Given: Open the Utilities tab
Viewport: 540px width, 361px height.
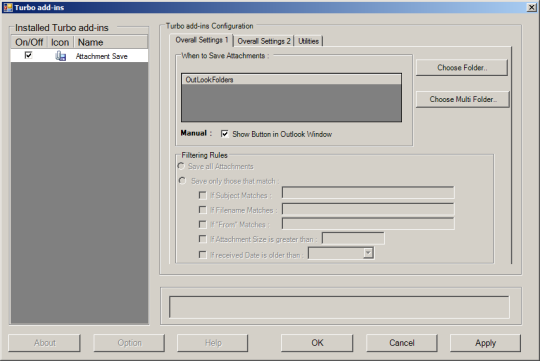Looking at the screenshot, I should point(308,41).
